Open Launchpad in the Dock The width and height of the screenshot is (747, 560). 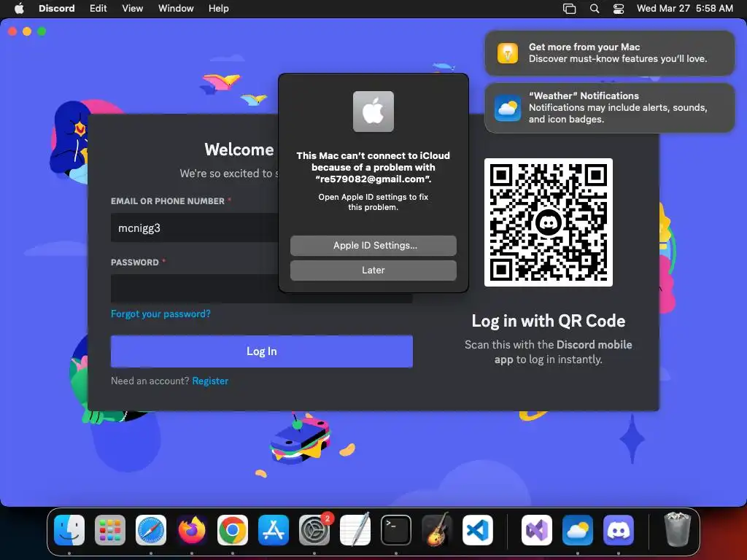click(x=110, y=530)
